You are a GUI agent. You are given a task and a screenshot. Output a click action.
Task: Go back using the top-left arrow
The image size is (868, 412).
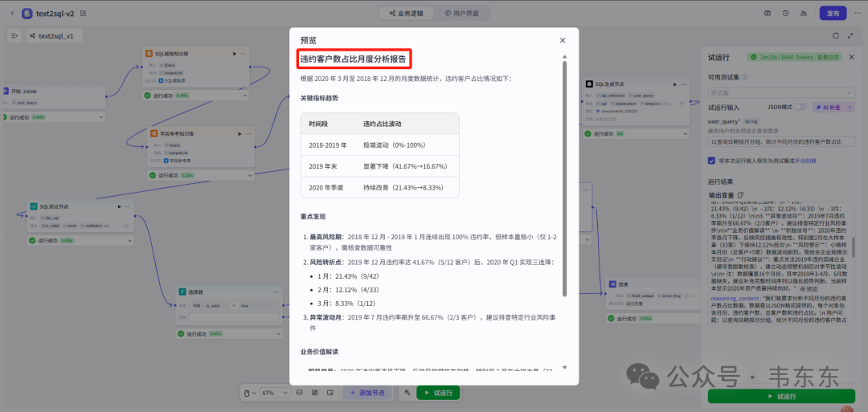click(x=13, y=13)
